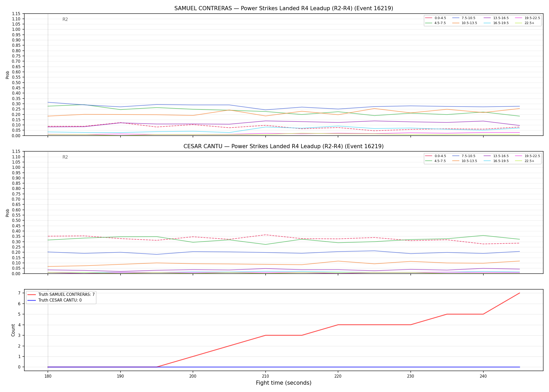Select 22.5+ legend entry in Samuel Contreras chart

pos(525,23)
